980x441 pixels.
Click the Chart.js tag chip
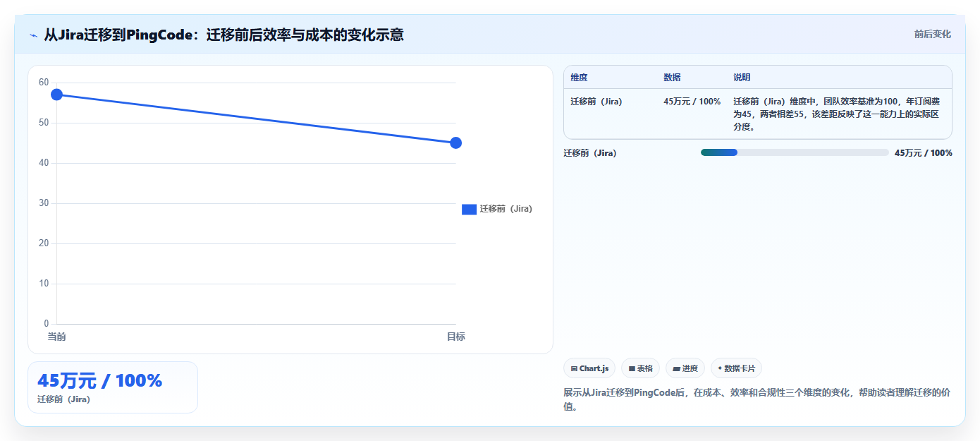pyautogui.click(x=589, y=368)
